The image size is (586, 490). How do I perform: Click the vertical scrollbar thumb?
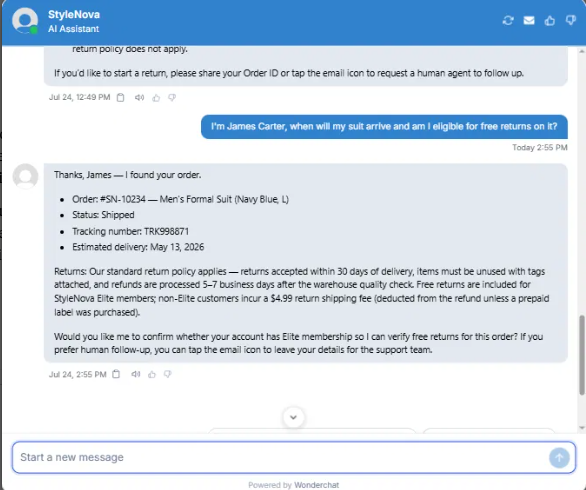(582, 355)
